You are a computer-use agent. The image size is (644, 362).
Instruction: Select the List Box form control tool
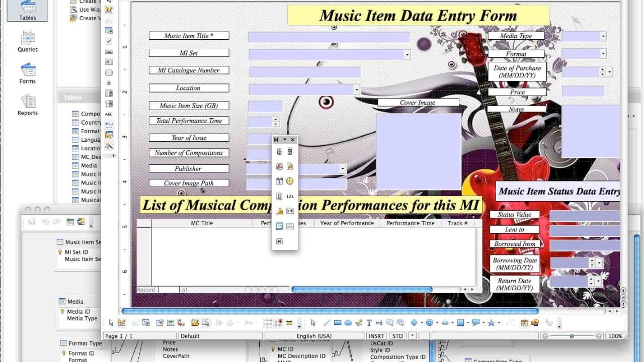click(109, 94)
